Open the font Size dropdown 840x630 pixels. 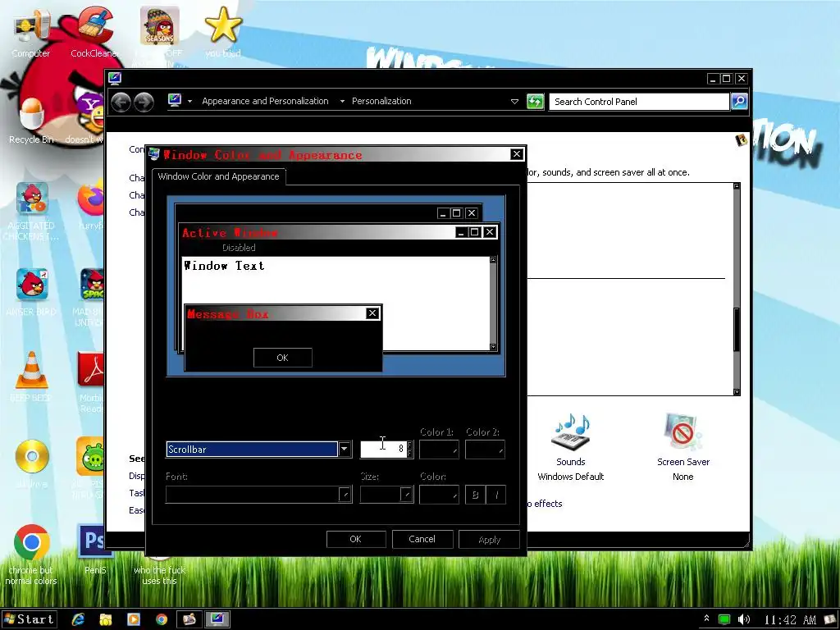[x=386, y=494]
